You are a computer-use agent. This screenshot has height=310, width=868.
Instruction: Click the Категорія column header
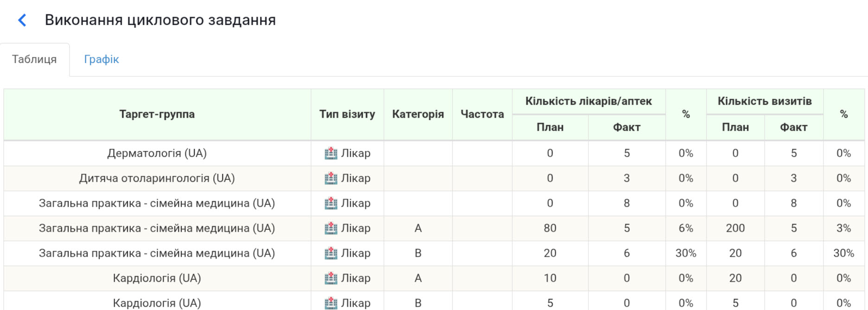coord(418,114)
